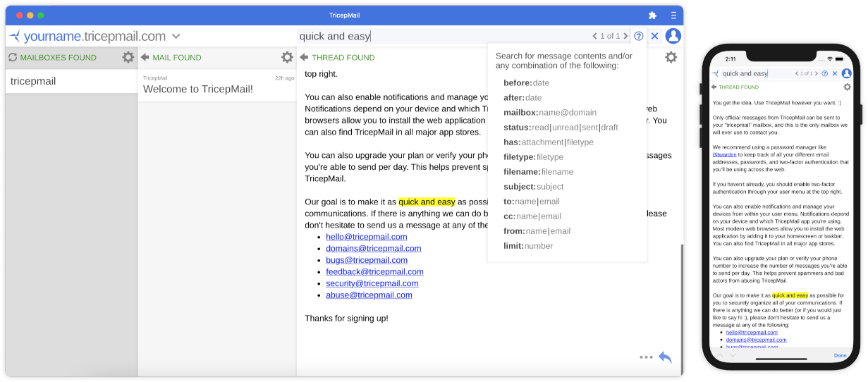Viewport: 868px width, 382px height.
Task: Open hamburger menu in desktop title bar
Action: (x=673, y=16)
